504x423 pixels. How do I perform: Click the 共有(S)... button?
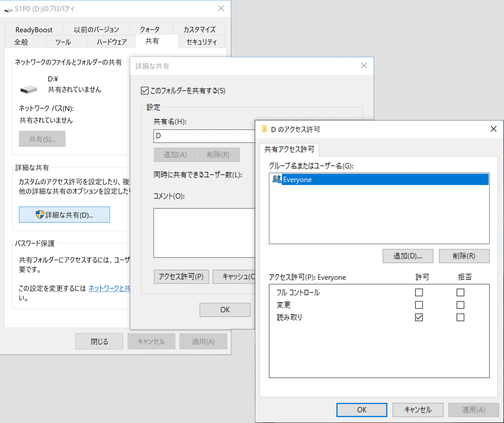[x=42, y=139]
